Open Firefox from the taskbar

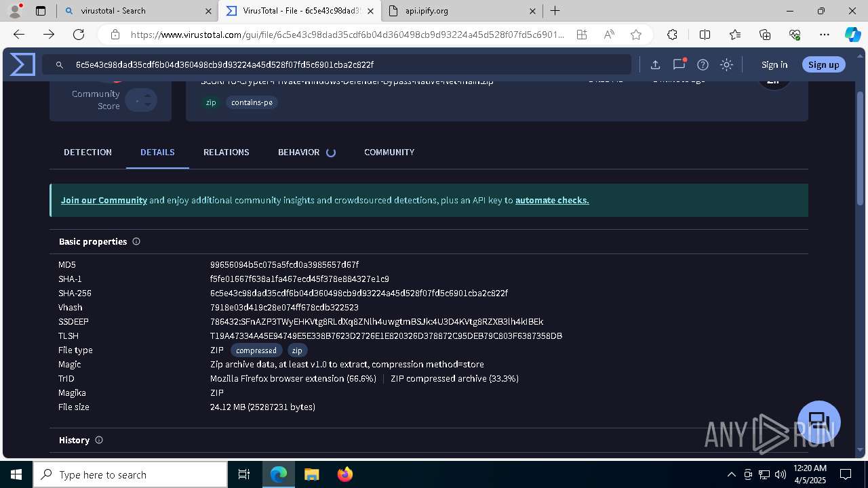344,474
